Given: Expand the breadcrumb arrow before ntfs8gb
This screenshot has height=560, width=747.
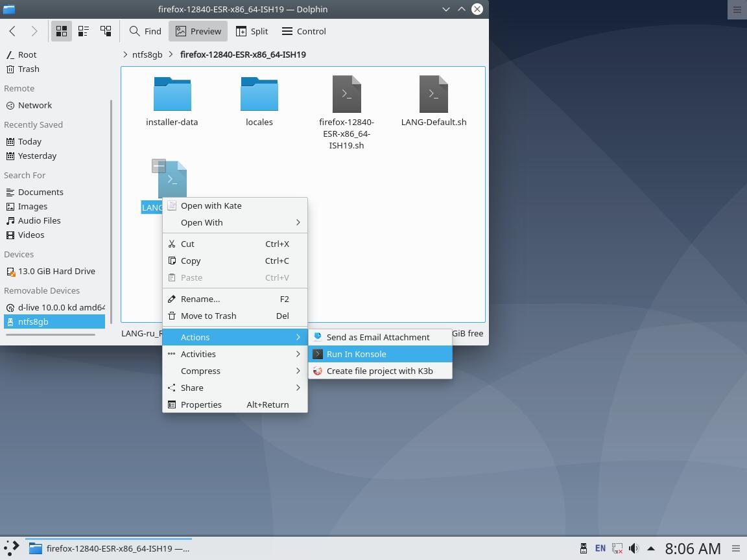Looking at the screenshot, I should pyautogui.click(x=124, y=54).
